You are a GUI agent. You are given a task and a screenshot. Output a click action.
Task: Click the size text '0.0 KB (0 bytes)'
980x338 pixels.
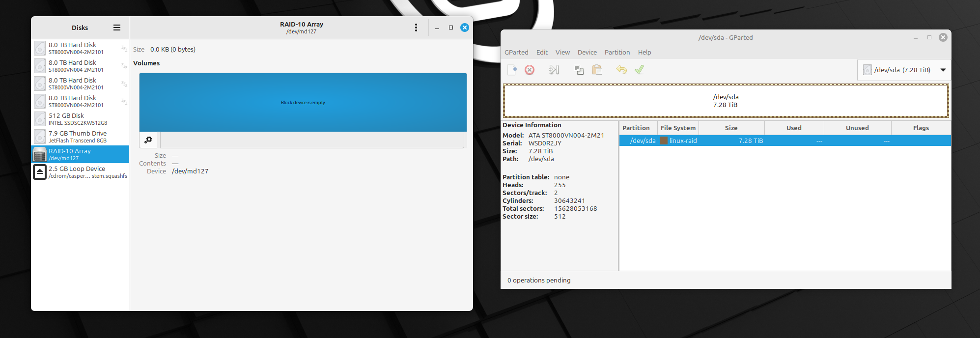(173, 49)
